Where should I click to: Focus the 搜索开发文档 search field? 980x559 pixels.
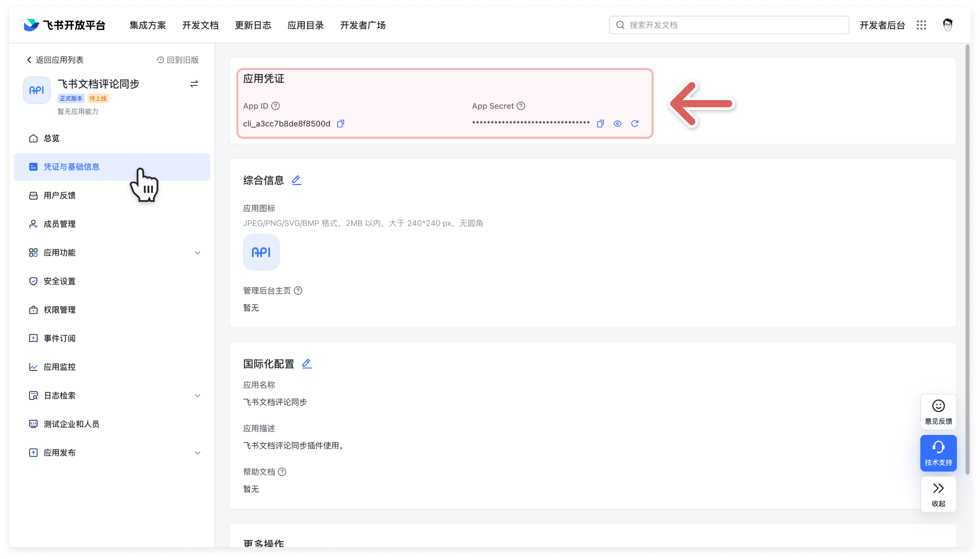click(729, 25)
